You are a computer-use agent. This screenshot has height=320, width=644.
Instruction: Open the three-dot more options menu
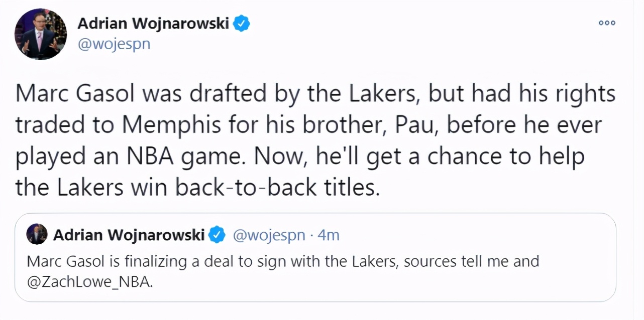point(606,23)
